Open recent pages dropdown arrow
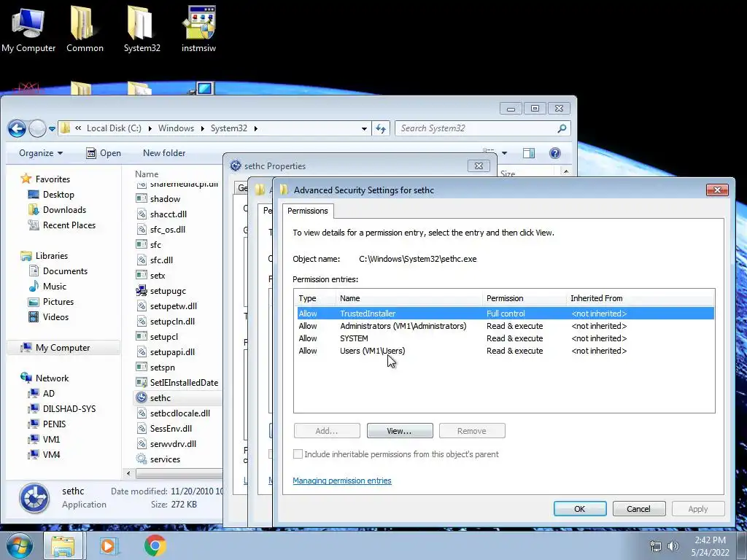Screen dimensions: 747x560 click(x=52, y=128)
